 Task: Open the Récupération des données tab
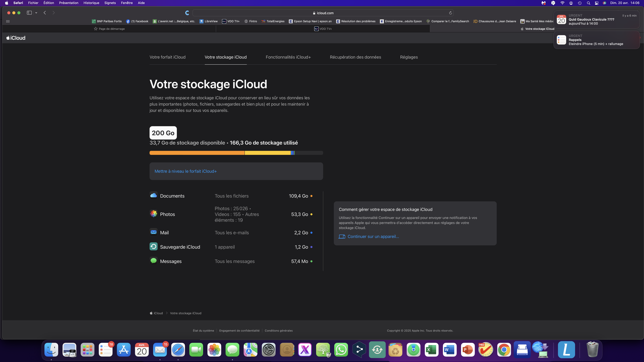coord(355,57)
